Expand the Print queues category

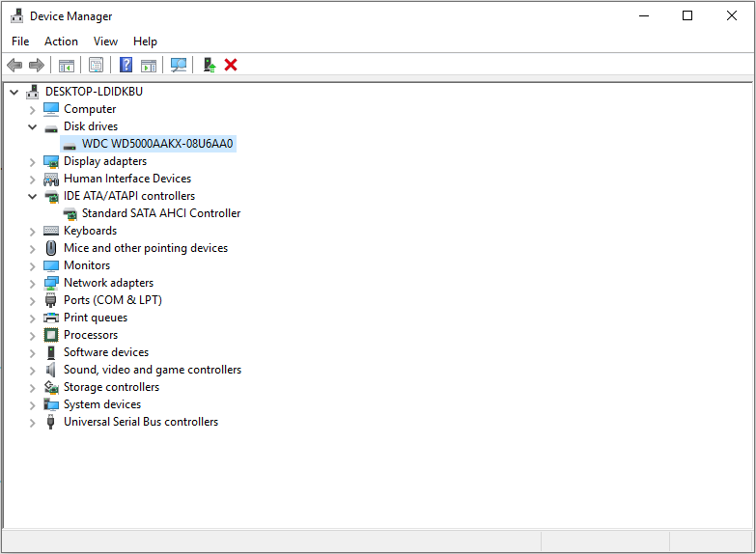point(32,319)
